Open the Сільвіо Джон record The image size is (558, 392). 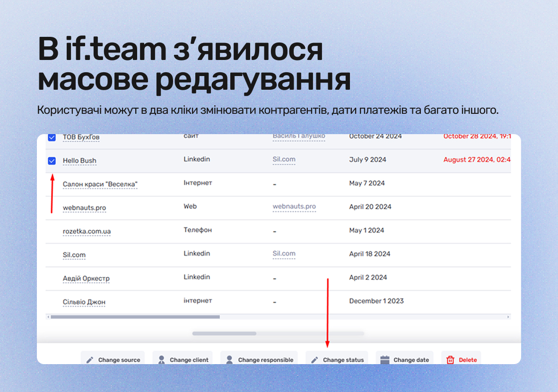84,302
